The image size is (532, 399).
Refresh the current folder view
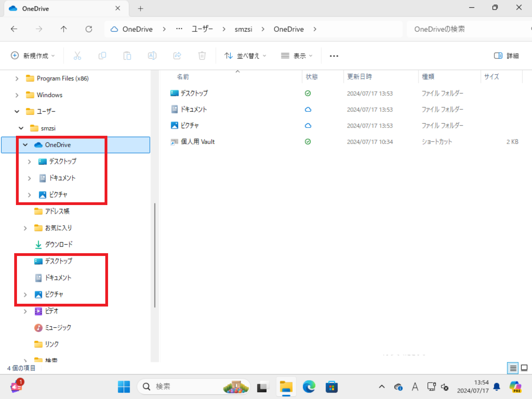89,29
